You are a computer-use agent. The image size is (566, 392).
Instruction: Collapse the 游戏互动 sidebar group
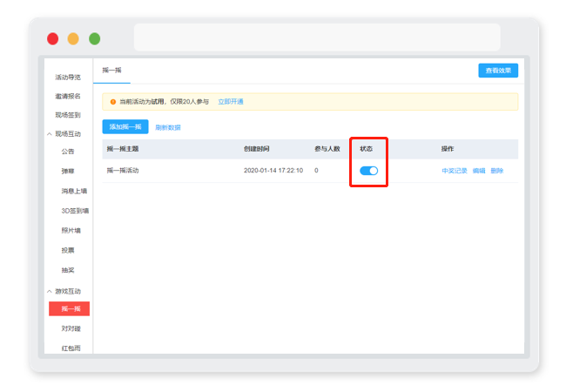[x=50, y=291]
